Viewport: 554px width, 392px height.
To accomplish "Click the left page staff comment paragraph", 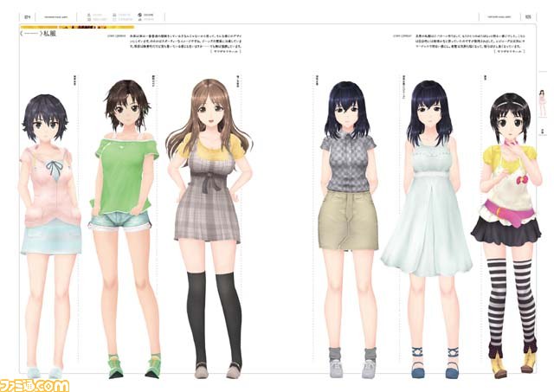I will 186,44.
